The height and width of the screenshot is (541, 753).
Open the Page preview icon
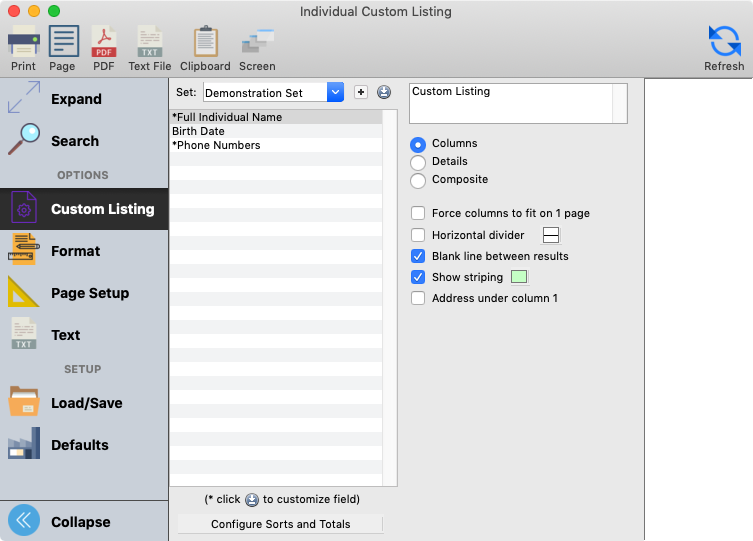point(62,47)
